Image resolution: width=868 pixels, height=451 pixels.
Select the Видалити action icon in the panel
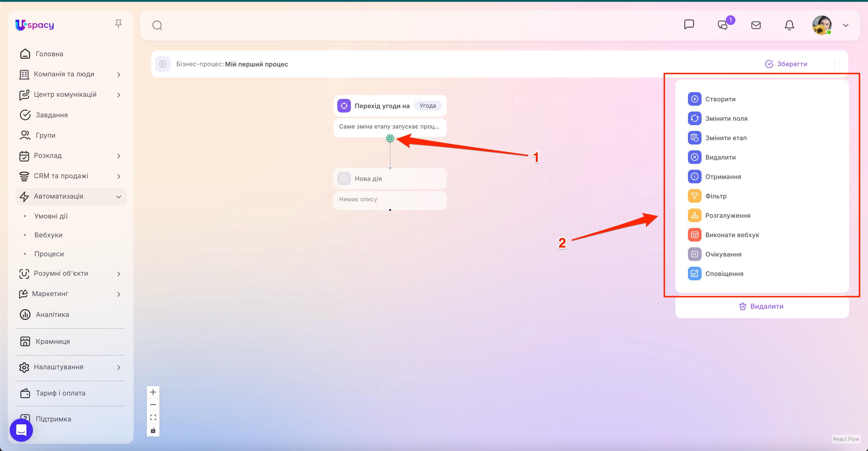click(694, 157)
